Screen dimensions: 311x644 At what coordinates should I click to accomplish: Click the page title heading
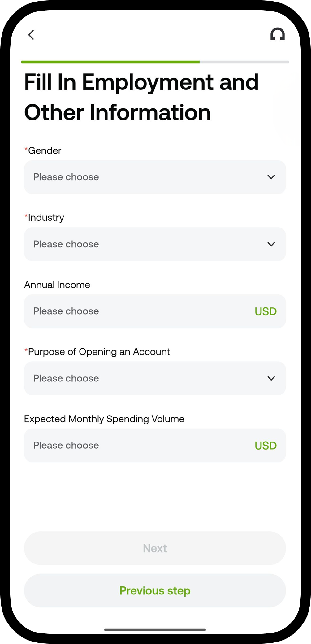click(141, 97)
